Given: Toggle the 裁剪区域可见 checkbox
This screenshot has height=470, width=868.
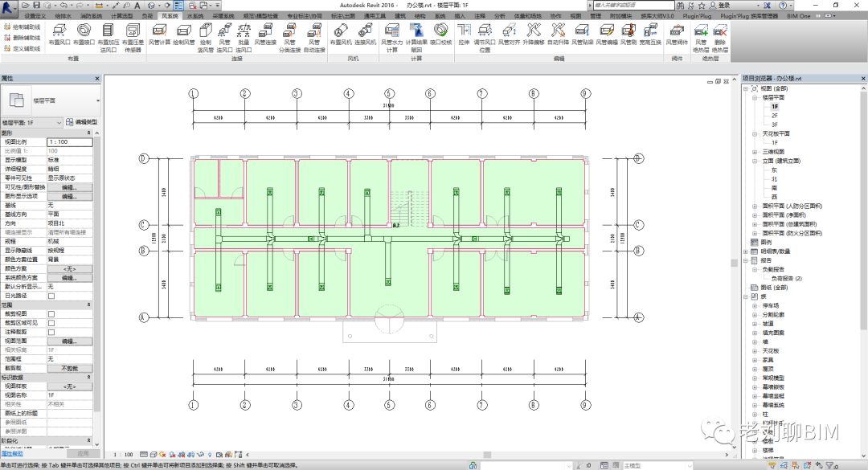Looking at the screenshot, I should 51,323.
